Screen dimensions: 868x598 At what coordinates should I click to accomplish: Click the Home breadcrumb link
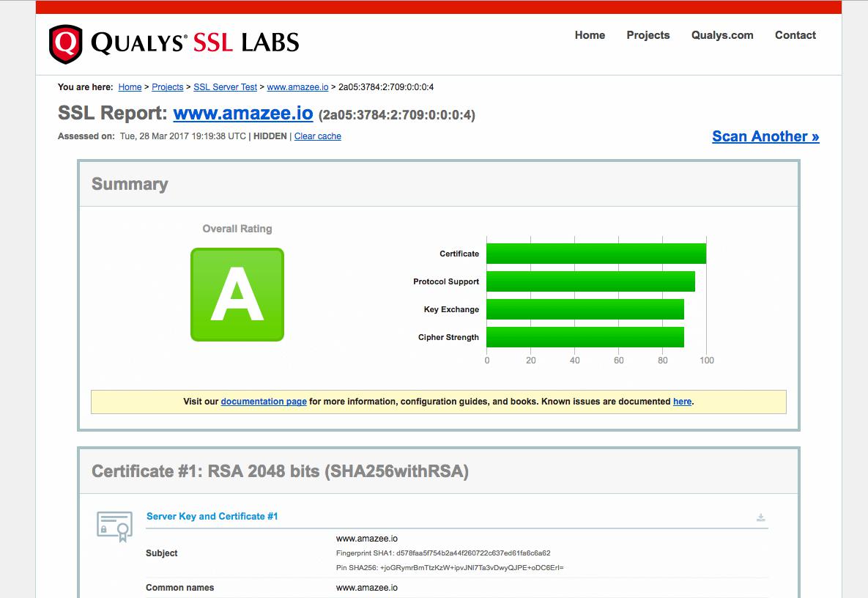pyautogui.click(x=130, y=87)
